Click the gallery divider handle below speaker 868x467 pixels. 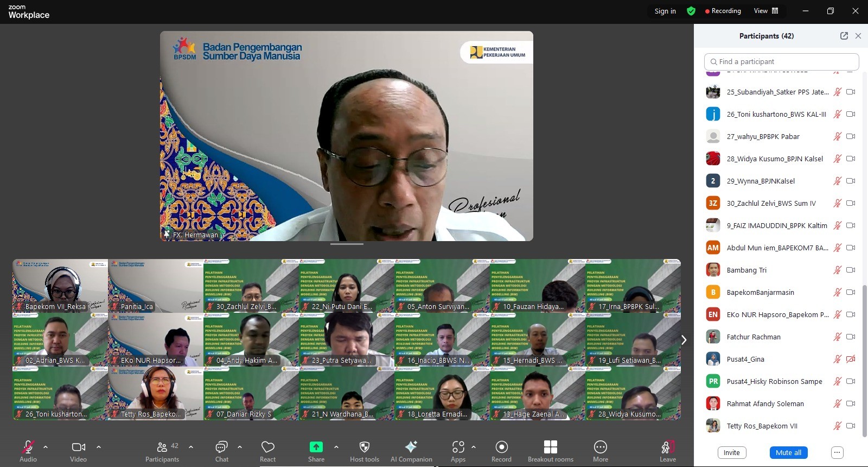pos(347,244)
